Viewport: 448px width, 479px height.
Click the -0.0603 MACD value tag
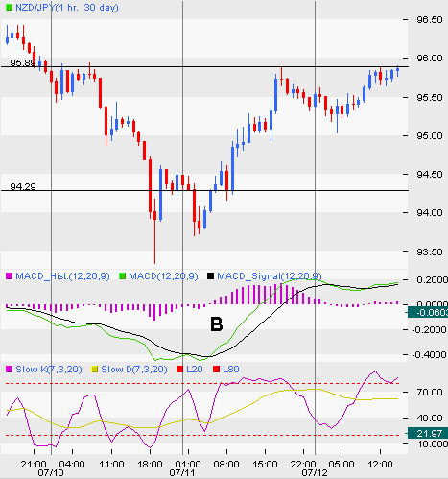click(x=428, y=312)
